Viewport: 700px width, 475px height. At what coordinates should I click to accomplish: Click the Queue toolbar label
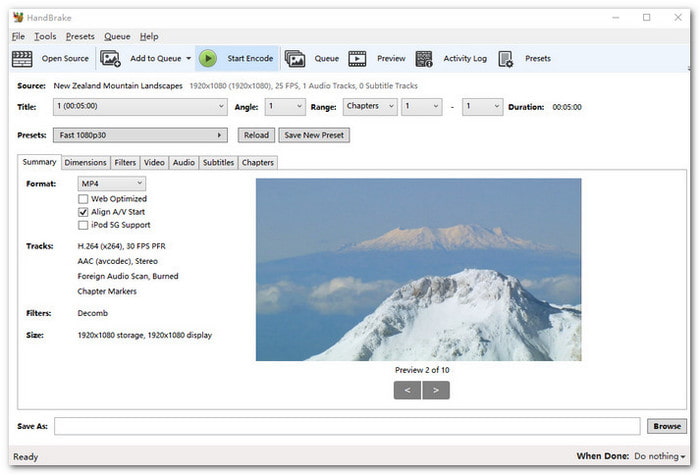click(327, 58)
